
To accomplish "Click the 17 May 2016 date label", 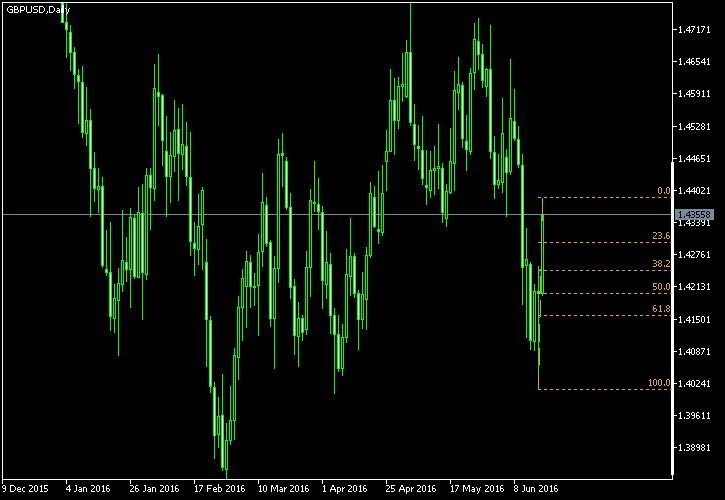I will tap(476, 488).
